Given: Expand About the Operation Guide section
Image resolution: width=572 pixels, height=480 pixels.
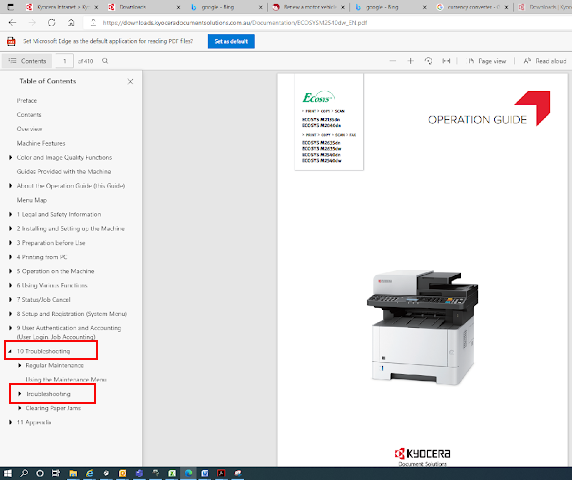Looking at the screenshot, I should tap(11, 186).
